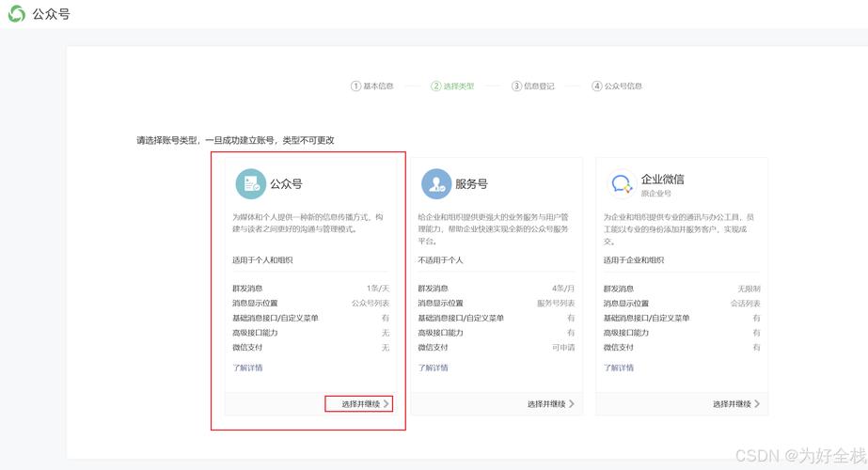This screenshot has height=470, width=868.
Task: Click the 服务号 account type icon
Action: coord(435,184)
